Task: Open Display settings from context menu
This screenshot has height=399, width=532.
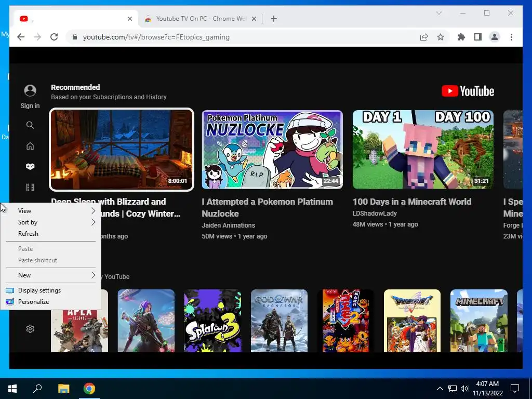Action: click(50, 290)
